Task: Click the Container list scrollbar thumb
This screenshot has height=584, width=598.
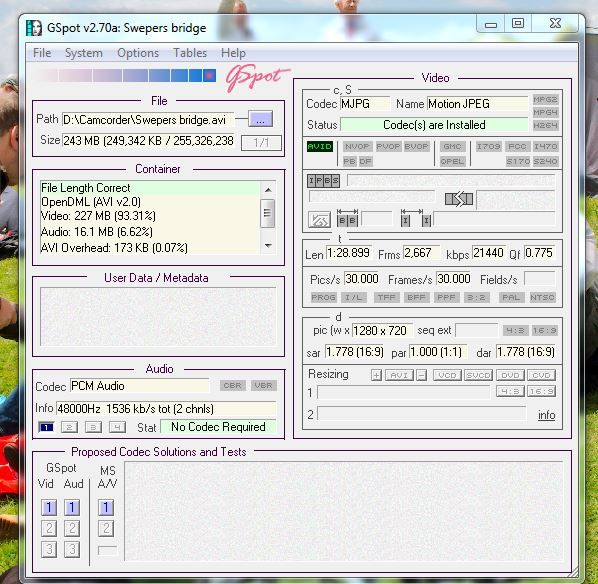Action: [x=268, y=213]
